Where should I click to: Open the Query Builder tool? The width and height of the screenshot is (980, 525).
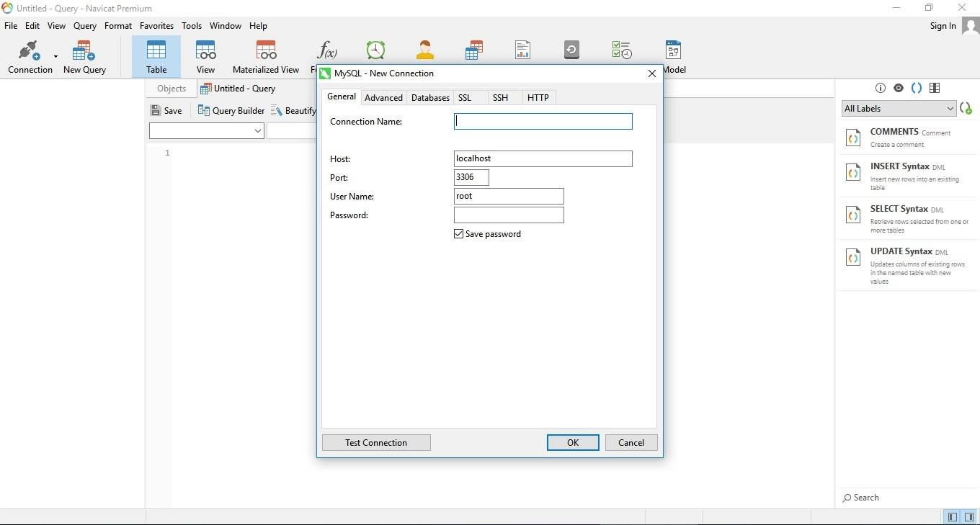coord(231,110)
